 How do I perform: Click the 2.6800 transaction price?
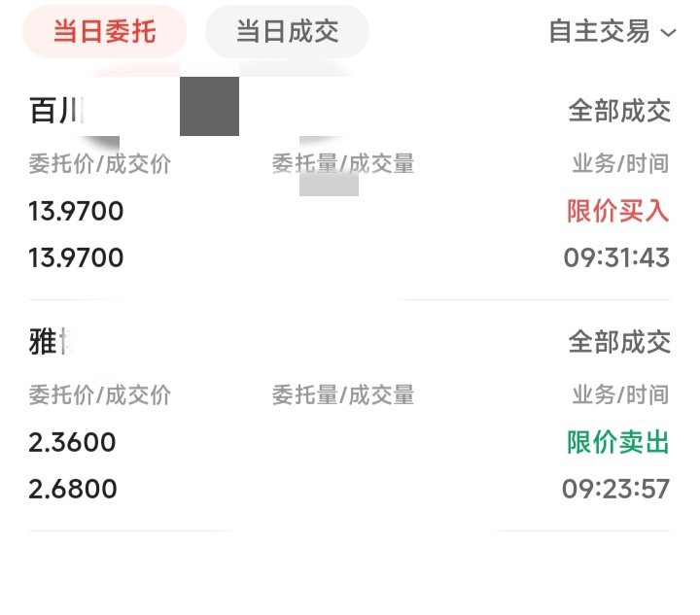click(x=73, y=489)
